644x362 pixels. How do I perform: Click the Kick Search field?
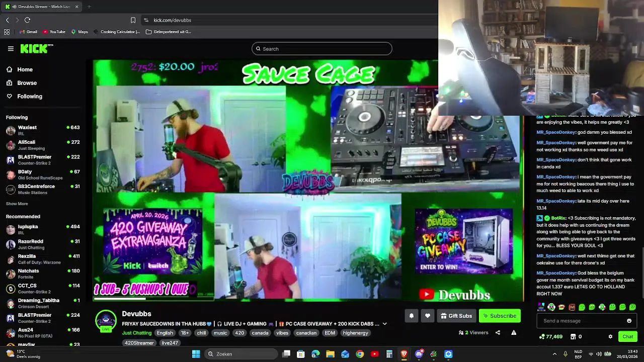(322, 49)
